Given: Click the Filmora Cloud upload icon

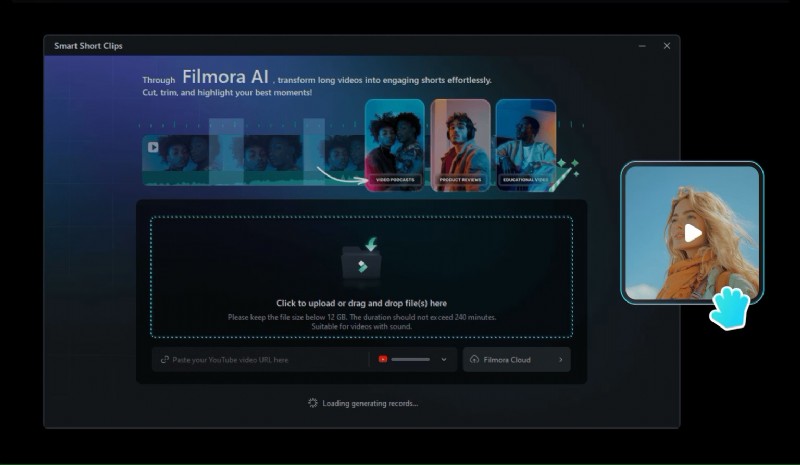Looking at the screenshot, I should [x=474, y=359].
